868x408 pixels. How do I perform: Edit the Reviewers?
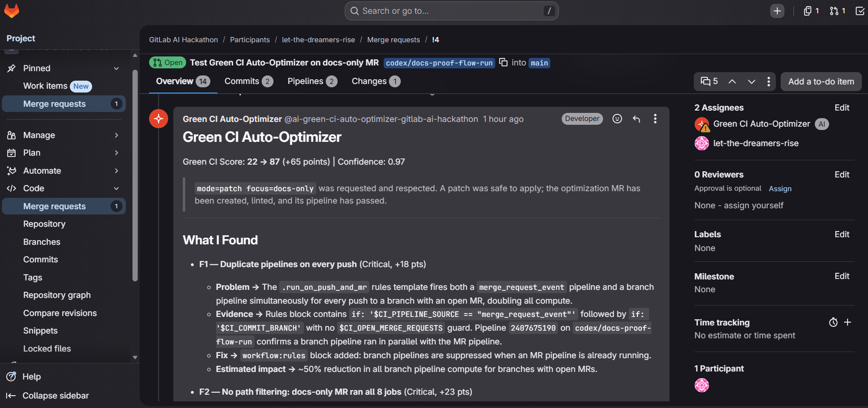click(x=842, y=175)
